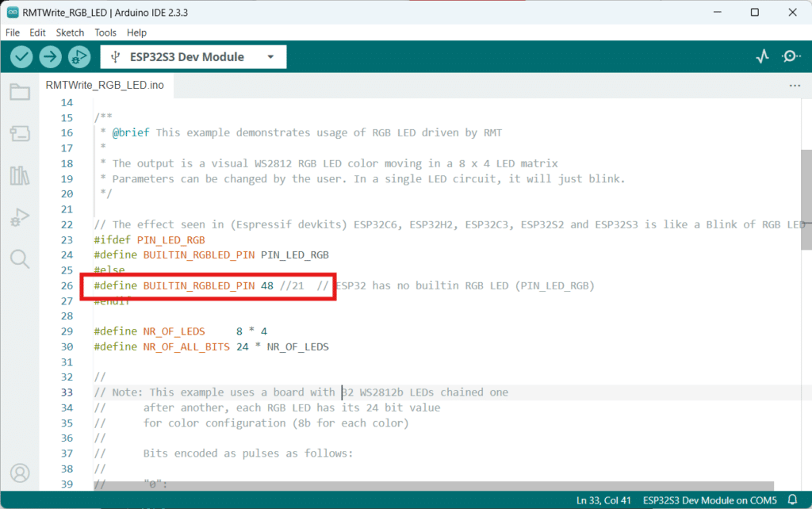812x509 pixels.
Task: Open the Search sidebar panel
Action: (x=20, y=258)
